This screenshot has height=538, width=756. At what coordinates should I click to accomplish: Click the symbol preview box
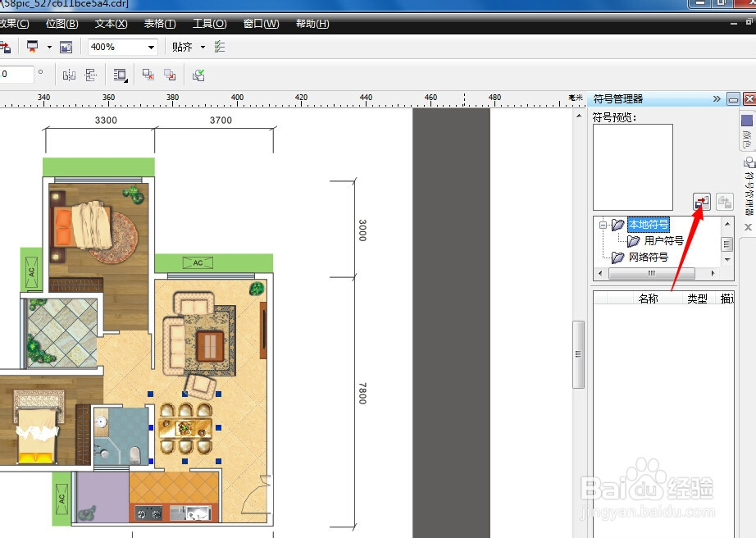pyautogui.click(x=632, y=167)
